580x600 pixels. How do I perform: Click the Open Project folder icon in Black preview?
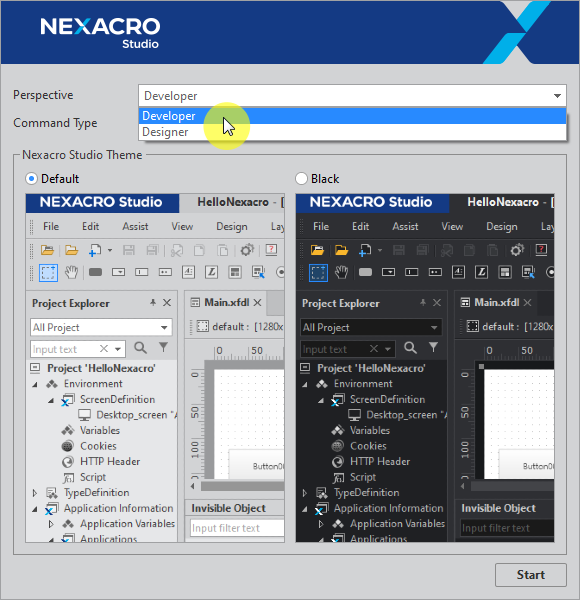pos(318,251)
